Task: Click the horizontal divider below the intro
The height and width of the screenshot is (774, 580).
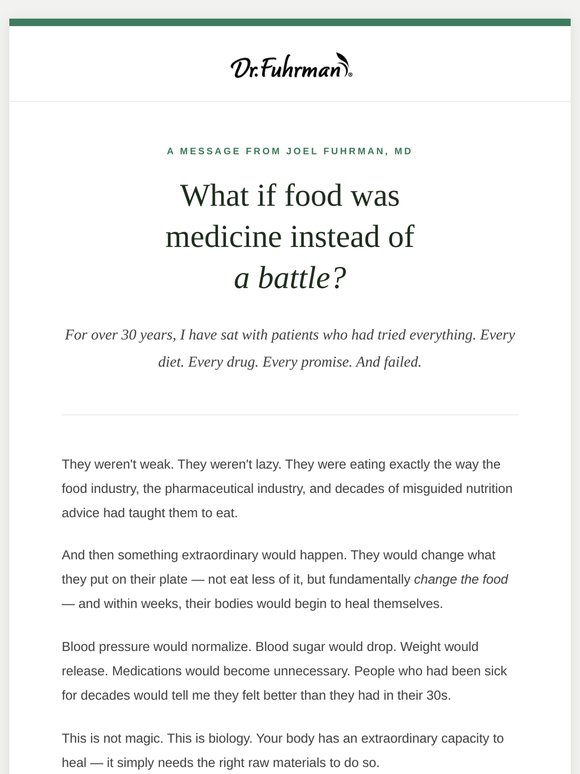Action: tap(290, 415)
